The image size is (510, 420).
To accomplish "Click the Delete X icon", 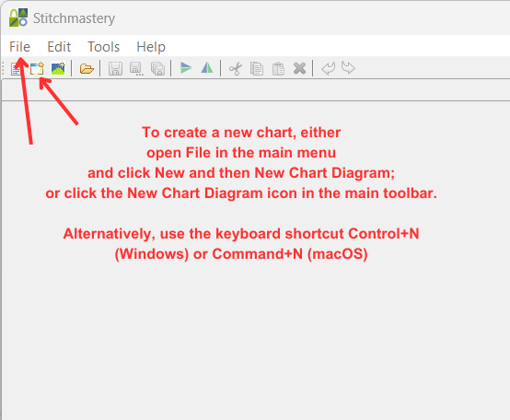I will click(x=299, y=69).
